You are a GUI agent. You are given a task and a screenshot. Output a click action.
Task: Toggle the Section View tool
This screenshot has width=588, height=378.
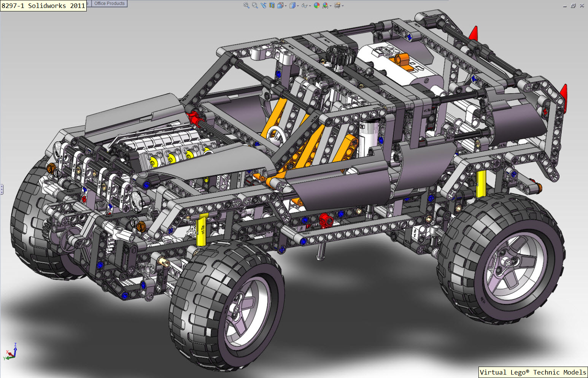coord(272,5)
